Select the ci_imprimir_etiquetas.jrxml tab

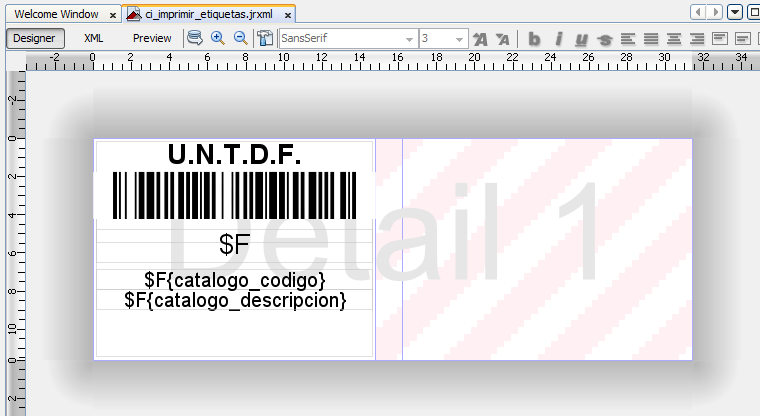[x=209, y=15]
